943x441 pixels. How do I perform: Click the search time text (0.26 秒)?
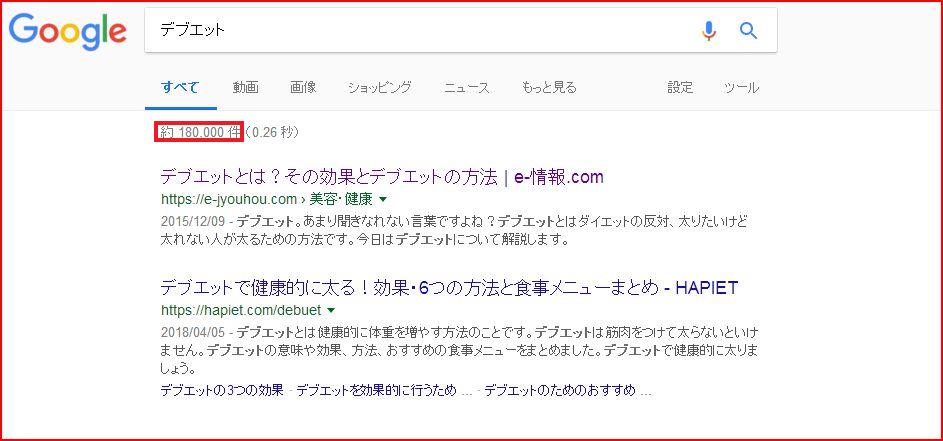(272, 133)
